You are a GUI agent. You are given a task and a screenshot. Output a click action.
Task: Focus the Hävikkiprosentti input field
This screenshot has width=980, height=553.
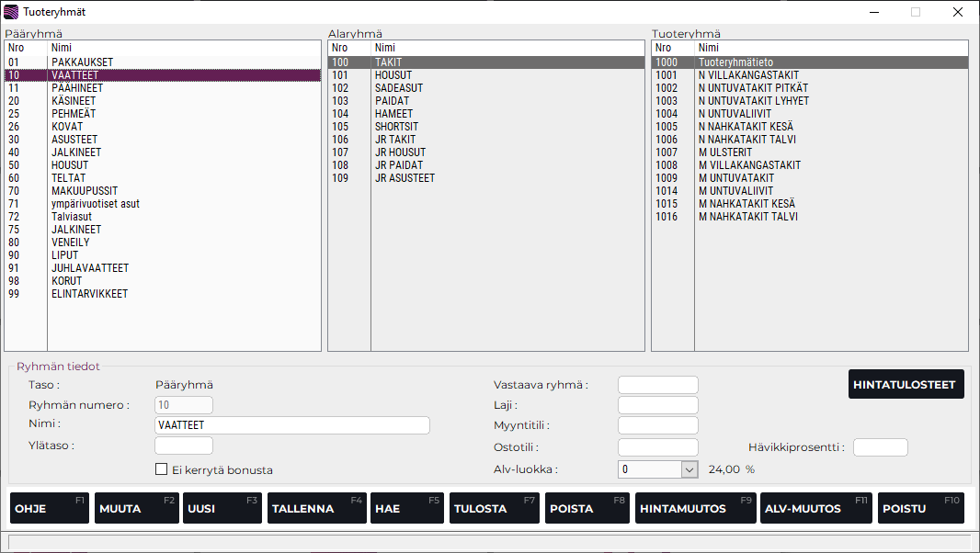[x=880, y=447]
